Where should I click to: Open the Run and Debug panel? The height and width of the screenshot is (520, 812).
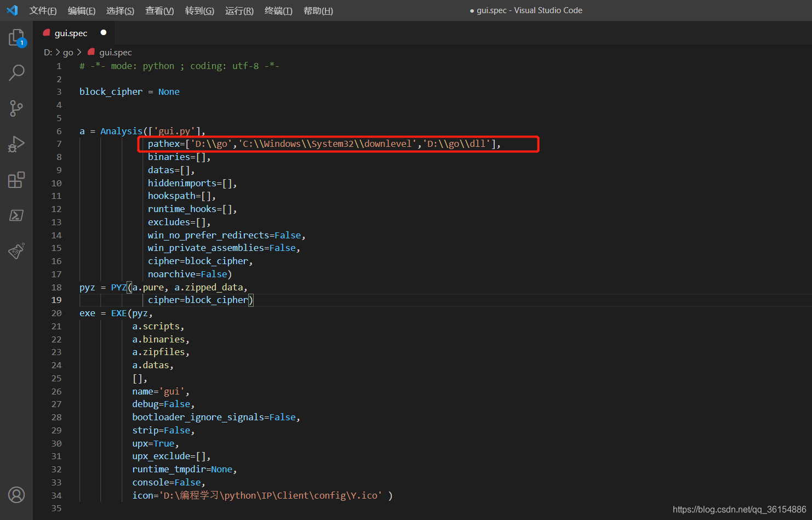click(x=16, y=144)
